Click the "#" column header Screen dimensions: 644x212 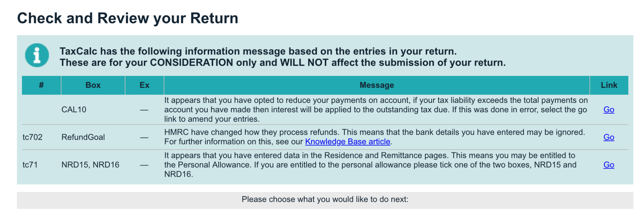41,85
